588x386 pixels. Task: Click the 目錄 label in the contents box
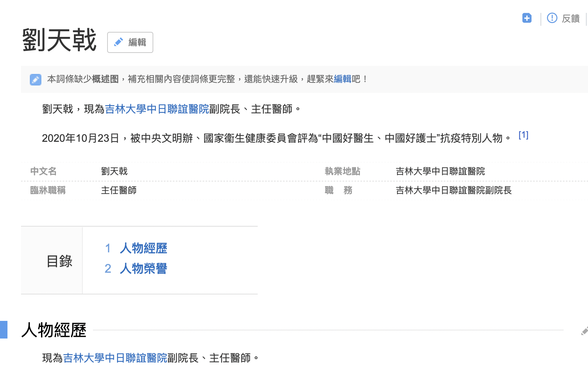(60, 261)
